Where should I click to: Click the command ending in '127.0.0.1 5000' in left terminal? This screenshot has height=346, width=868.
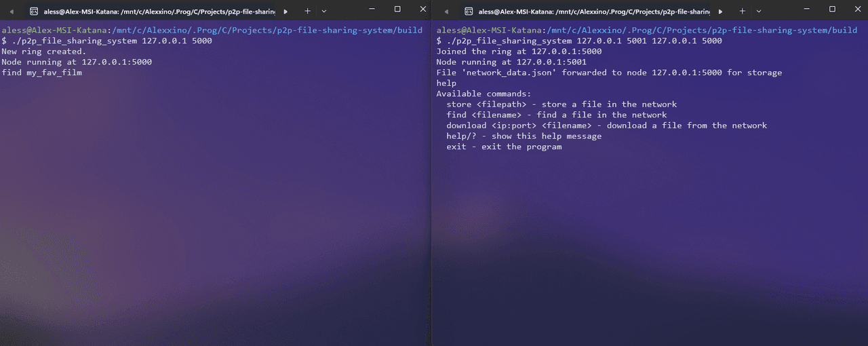[106, 41]
